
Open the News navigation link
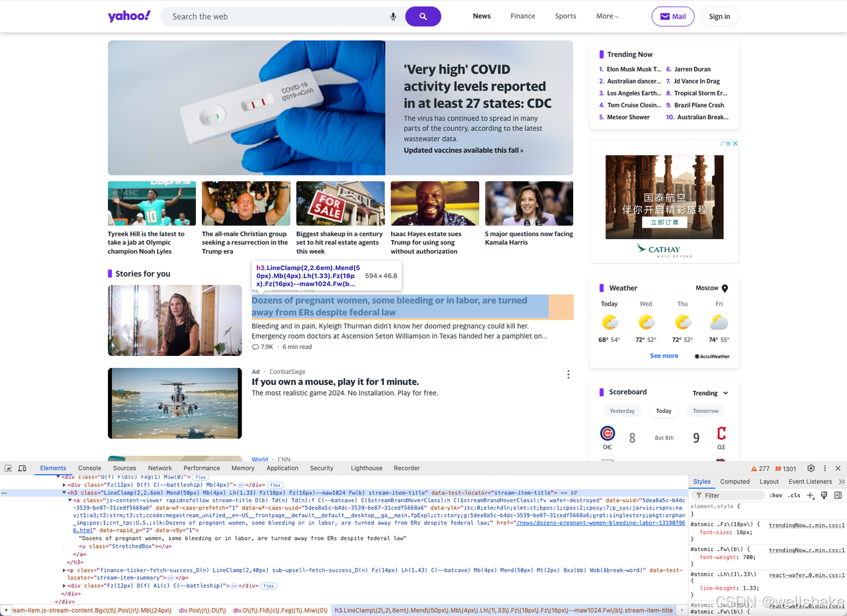click(482, 16)
